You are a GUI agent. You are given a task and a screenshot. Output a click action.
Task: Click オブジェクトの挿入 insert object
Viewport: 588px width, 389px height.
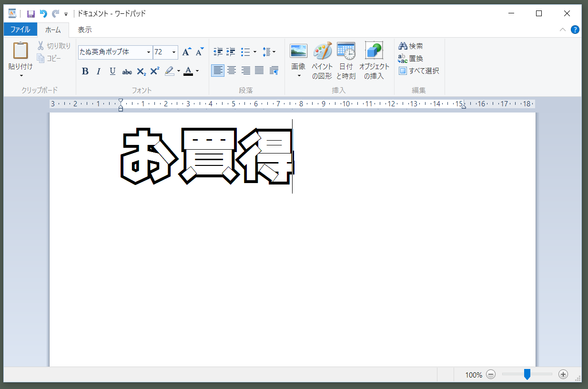click(374, 61)
